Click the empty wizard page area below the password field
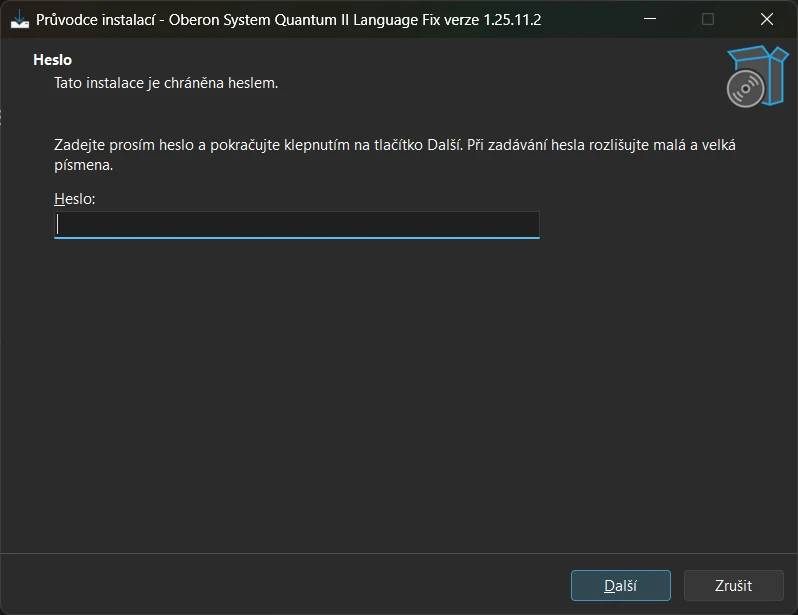 pyautogui.click(x=398, y=395)
